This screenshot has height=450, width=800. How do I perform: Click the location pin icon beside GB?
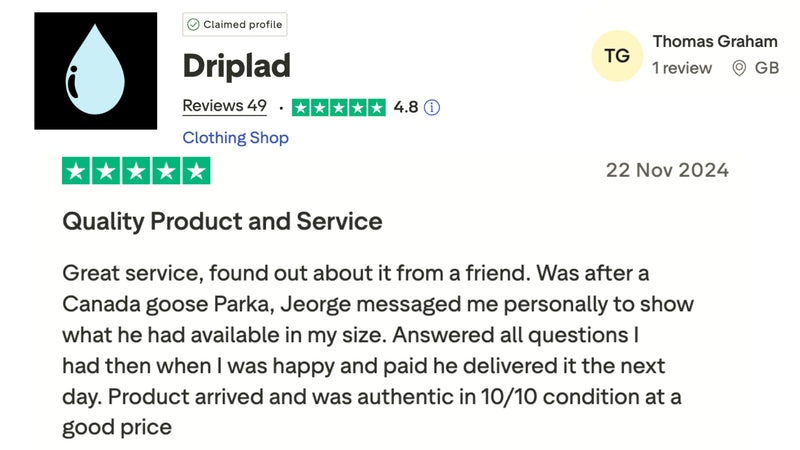tap(740, 69)
